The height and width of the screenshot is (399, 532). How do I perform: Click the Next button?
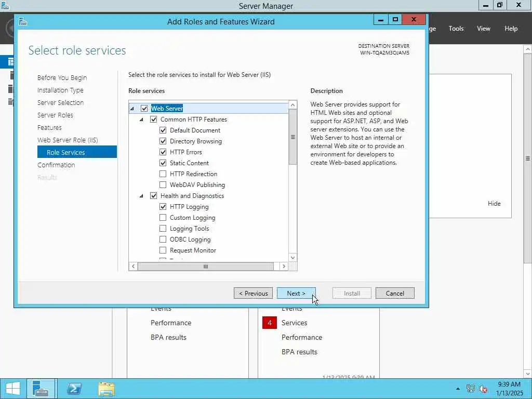click(296, 293)
